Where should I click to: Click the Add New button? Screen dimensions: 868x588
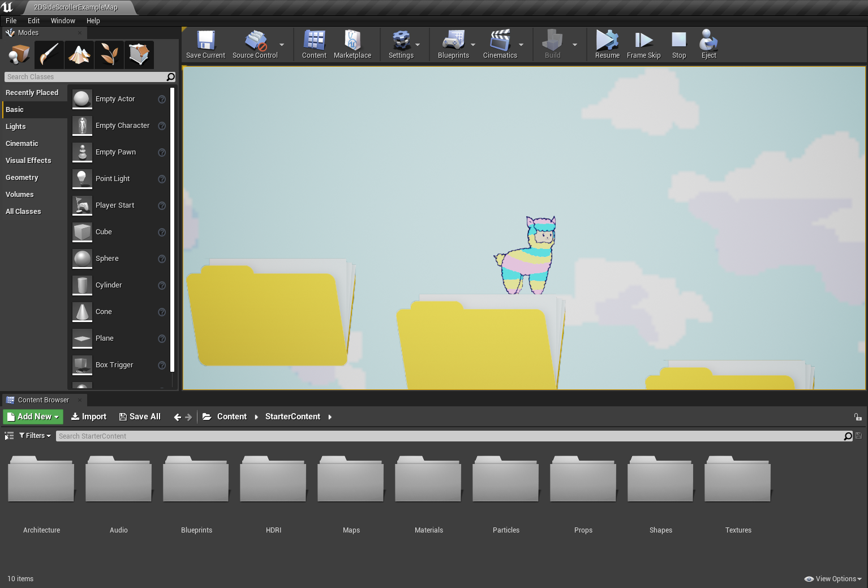[33, 417]
